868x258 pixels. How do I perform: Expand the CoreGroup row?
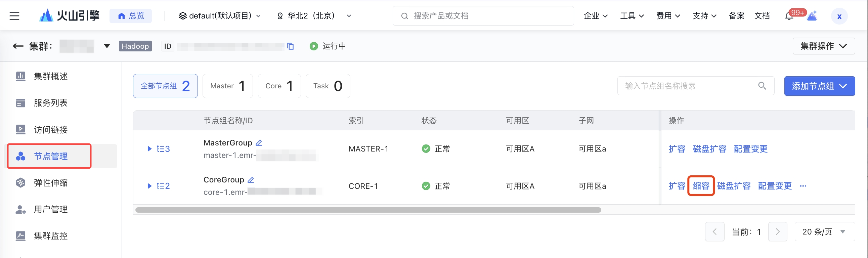pos(149,186)
